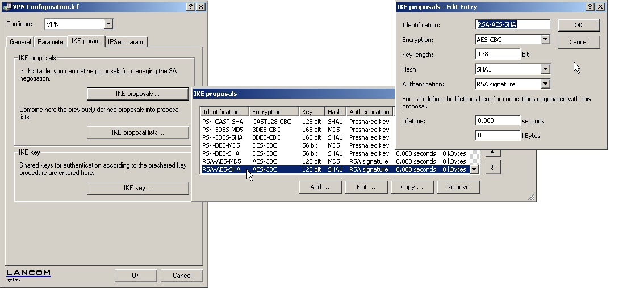Select the PSK-CAST-SHA proposal row
Screen dimensions: 644x288
[x=222, y=122]
